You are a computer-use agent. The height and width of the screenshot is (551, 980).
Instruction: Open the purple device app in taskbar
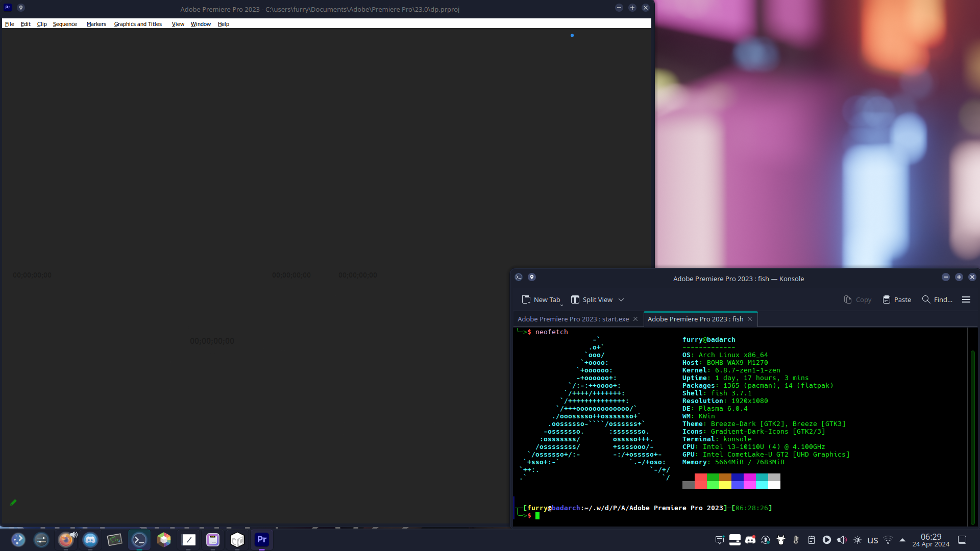[213, 540]
